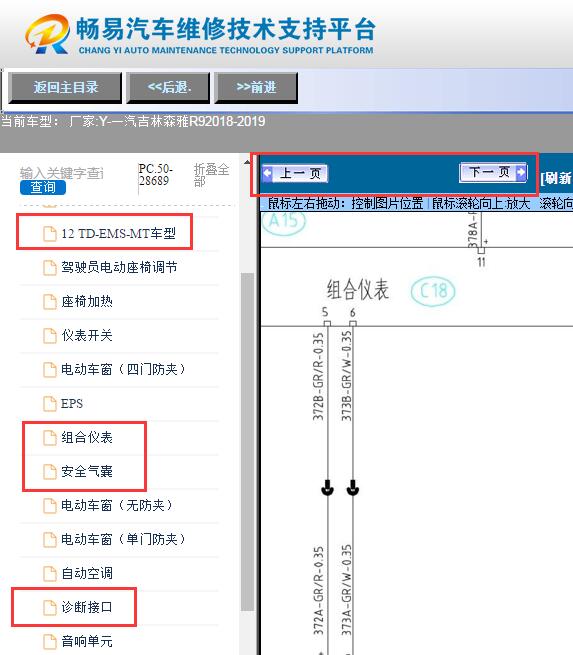Click document icon beside 仪表开关
The width and height of the screenshot is (573, 655).
50,335
